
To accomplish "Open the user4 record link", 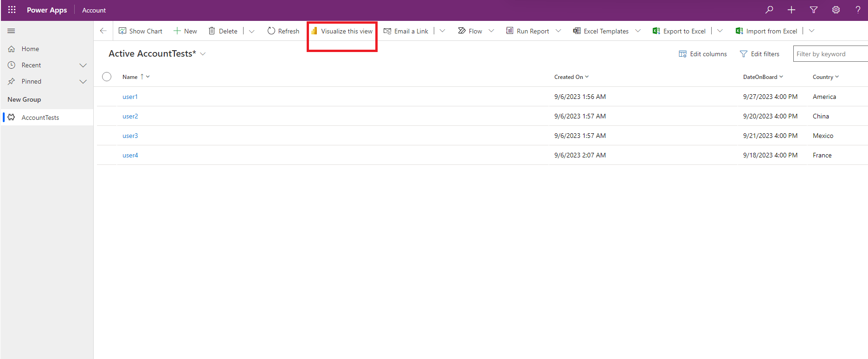I will (x=130, y=155).
